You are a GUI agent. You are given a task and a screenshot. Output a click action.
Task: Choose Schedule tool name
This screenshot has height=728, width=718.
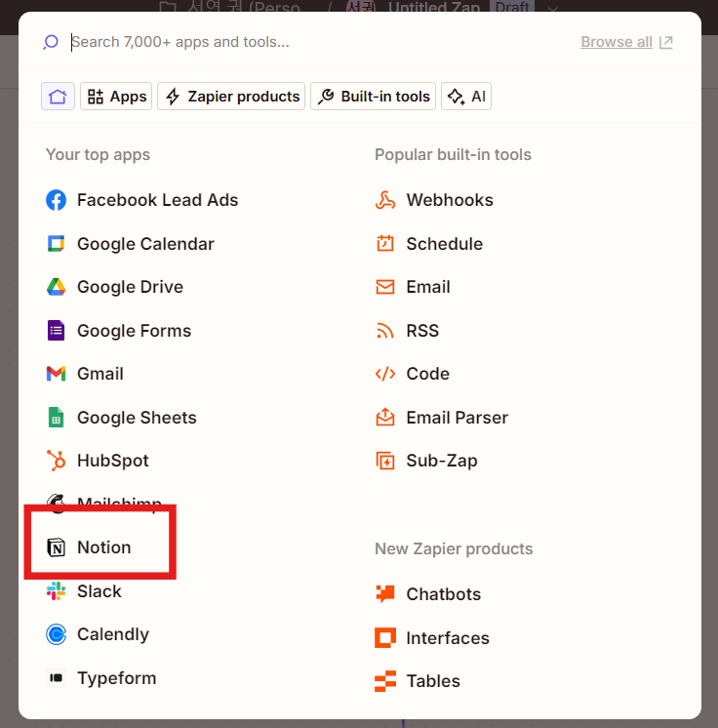click(445, 244)
